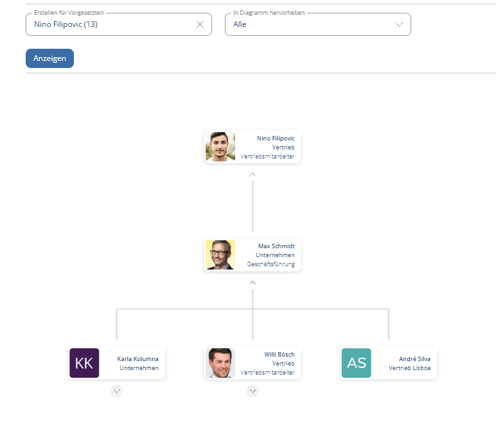
Task: Open the Nino Filipovic name link
Action: (x=276, y=138)
